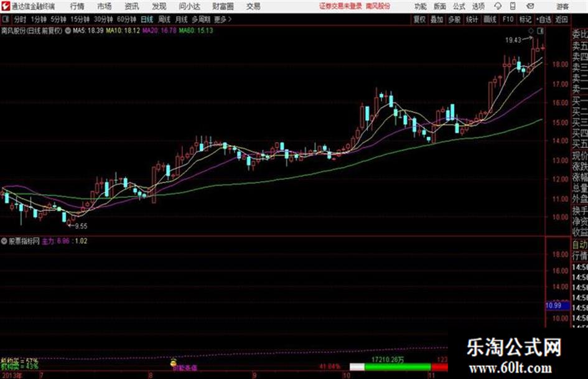Switch to the 30分钟 period tab
The height and width of the screenshot is (379, 588).
103,19
